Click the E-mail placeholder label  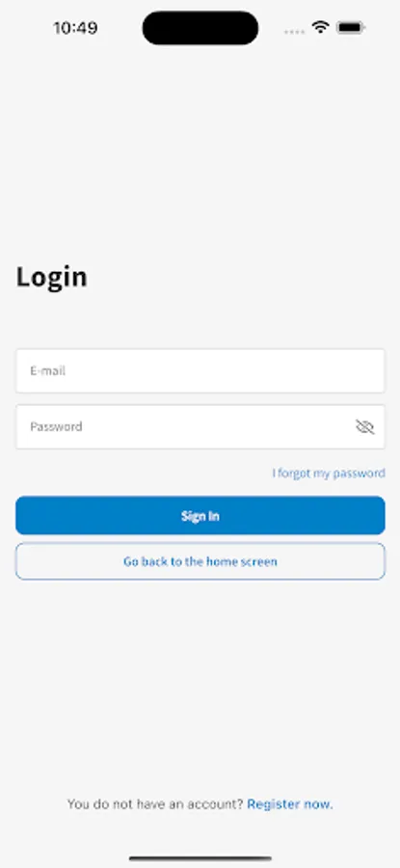tap(47, 371)
